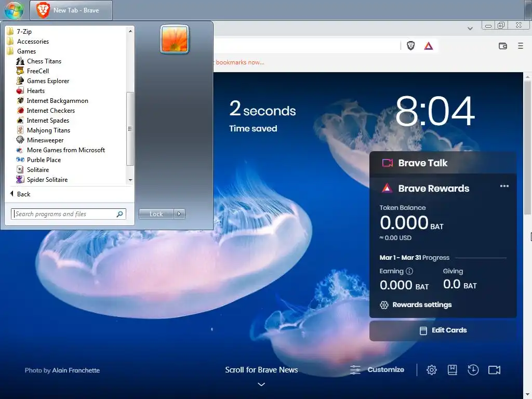532x399 pixels.
Task: Click the Start menu search magnifier icon
Action: (120, 214)
